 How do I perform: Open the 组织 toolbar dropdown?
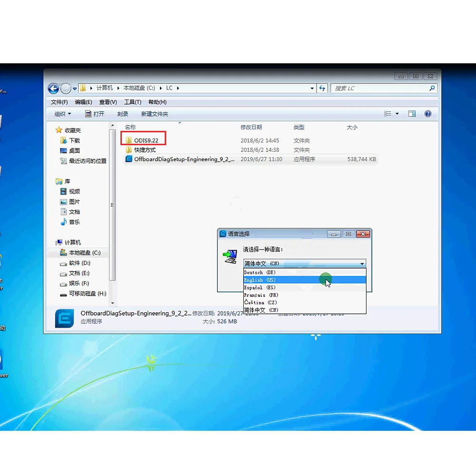pyautogui.click(x=62, y=114)
